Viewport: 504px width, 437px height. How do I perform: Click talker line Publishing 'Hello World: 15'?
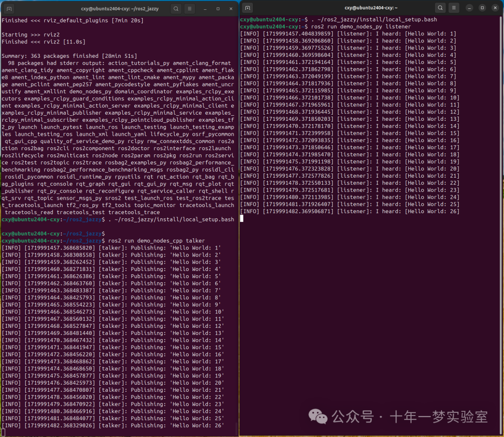pos(113,347)
